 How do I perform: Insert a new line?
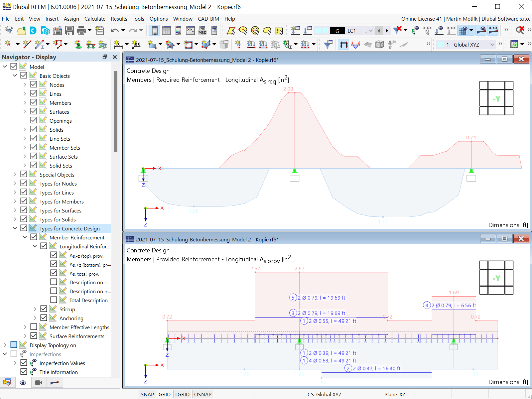coord(27,44)
